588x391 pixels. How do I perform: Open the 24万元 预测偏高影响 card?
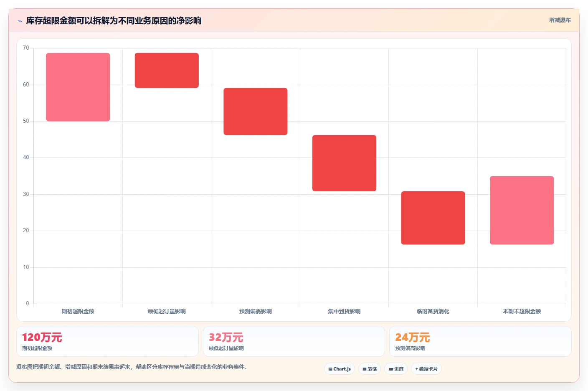coord(480,341)
